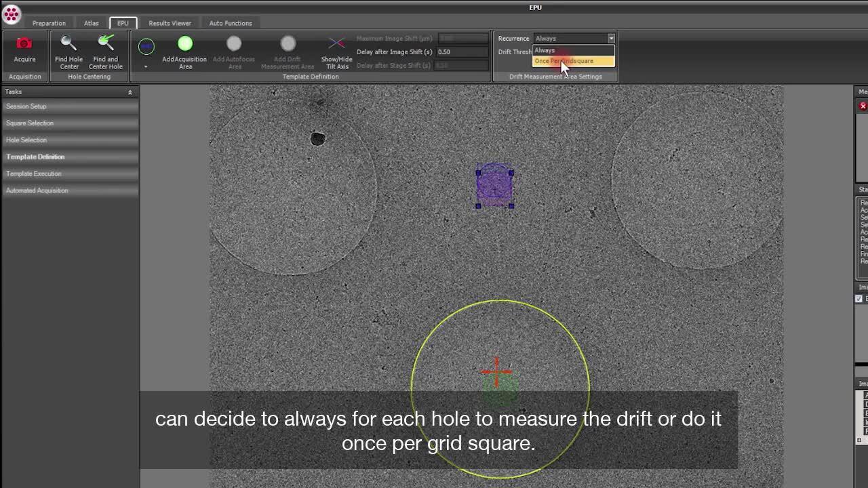Image resolution: width=868 pixels, height=488 pixels.
Task: Switch to the Atlas tab
Action: click(x=91, y=23)
